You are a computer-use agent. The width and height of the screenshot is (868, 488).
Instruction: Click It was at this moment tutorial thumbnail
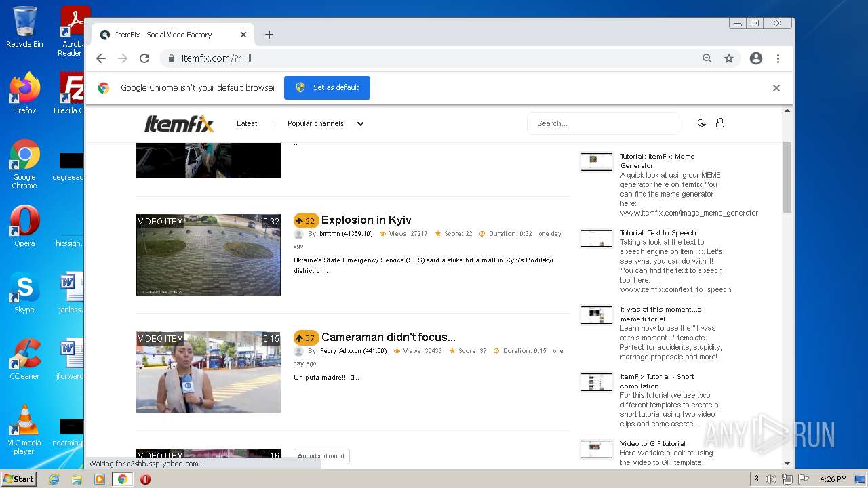point(597,315)
